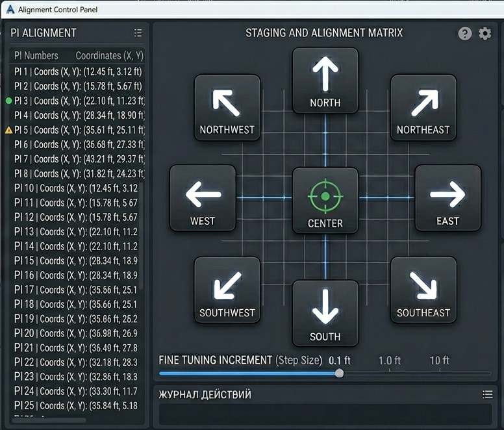Click the green status dot on PI 3
This screenshot has height=430, width=504.
tap(9, 101)
